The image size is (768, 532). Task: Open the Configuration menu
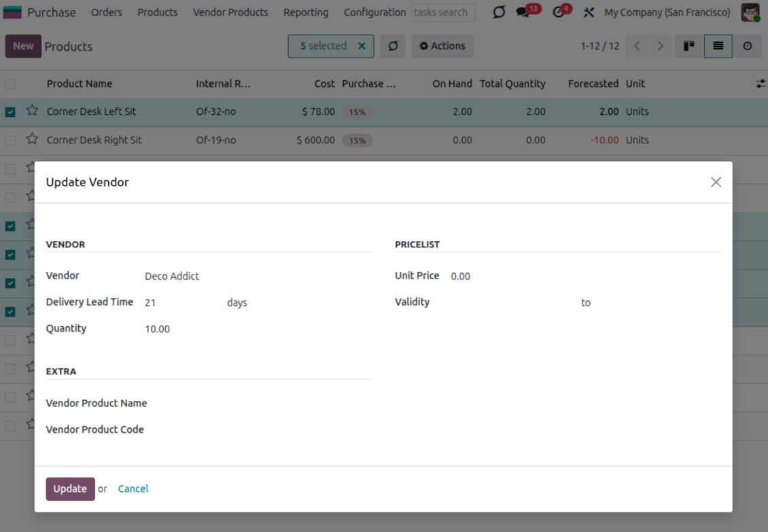374,12
